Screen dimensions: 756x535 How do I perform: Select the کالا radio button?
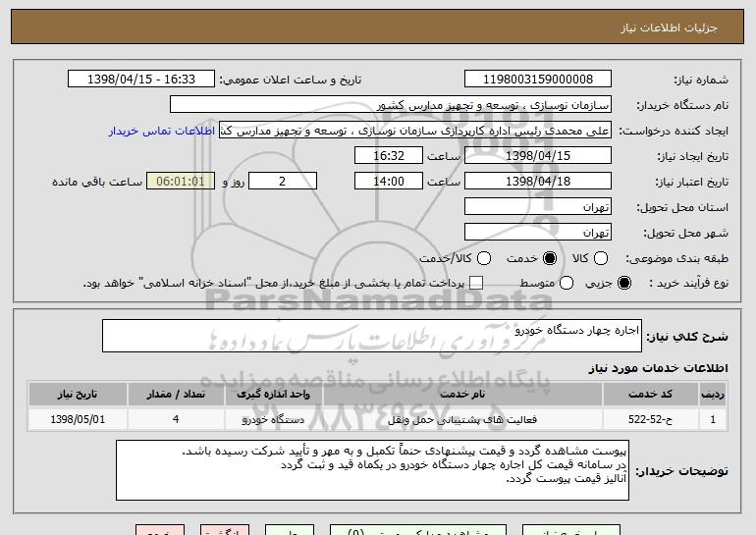point(601,258)
